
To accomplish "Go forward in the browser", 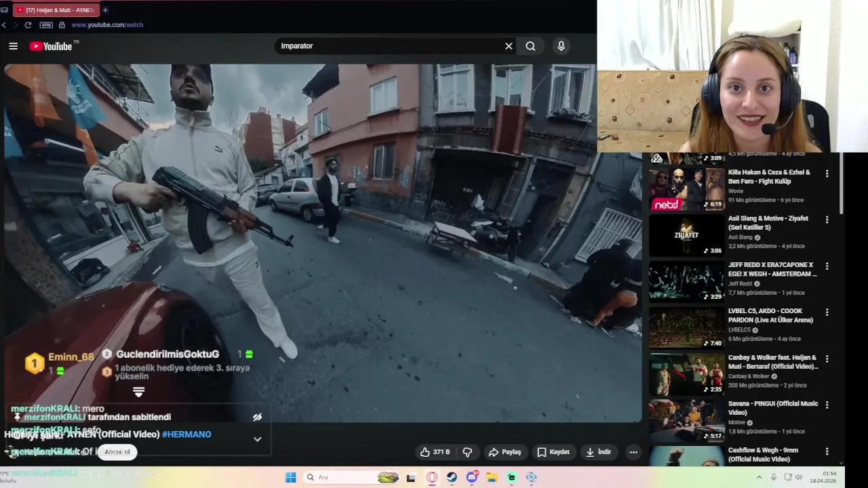I will coord(15,25).
